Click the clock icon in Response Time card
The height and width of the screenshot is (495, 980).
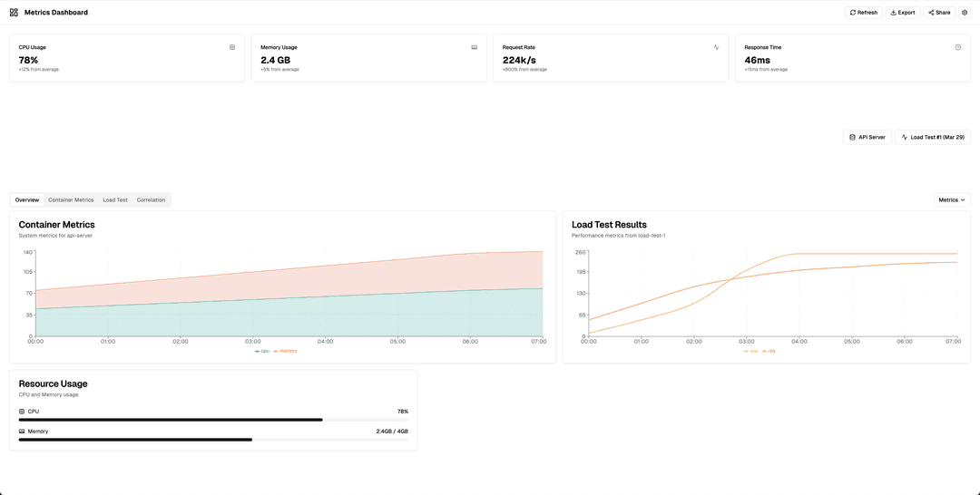tap(958, 47)
